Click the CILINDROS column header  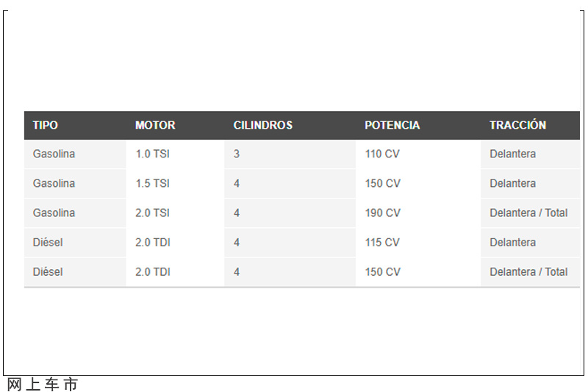[x=263, y=125]
